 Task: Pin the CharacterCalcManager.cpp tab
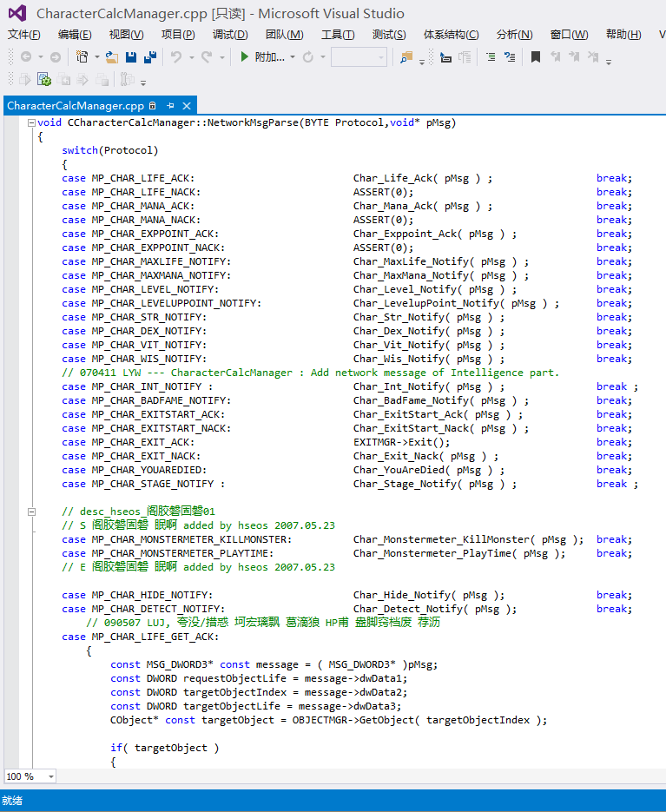[170, 106]
